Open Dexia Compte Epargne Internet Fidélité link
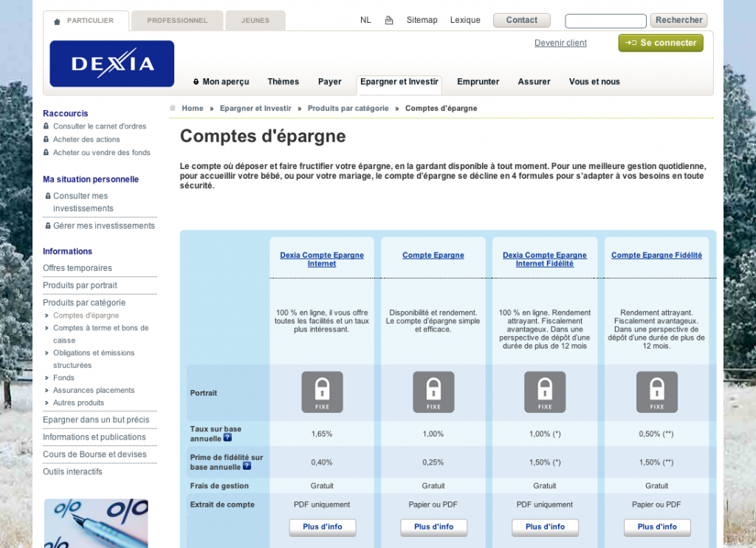The width and height of the screenshot is (756, 548). tap(545, 259)
